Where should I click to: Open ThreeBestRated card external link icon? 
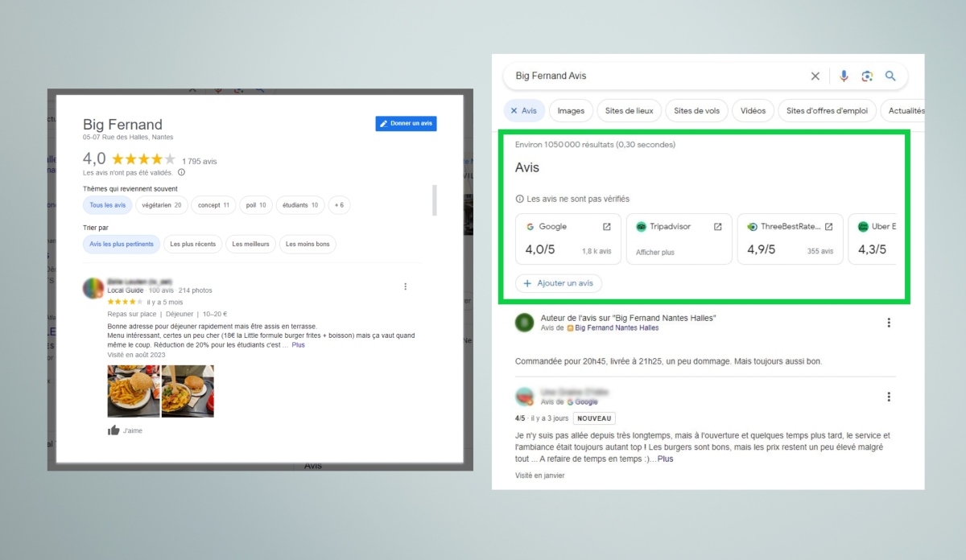click(828, 227)
